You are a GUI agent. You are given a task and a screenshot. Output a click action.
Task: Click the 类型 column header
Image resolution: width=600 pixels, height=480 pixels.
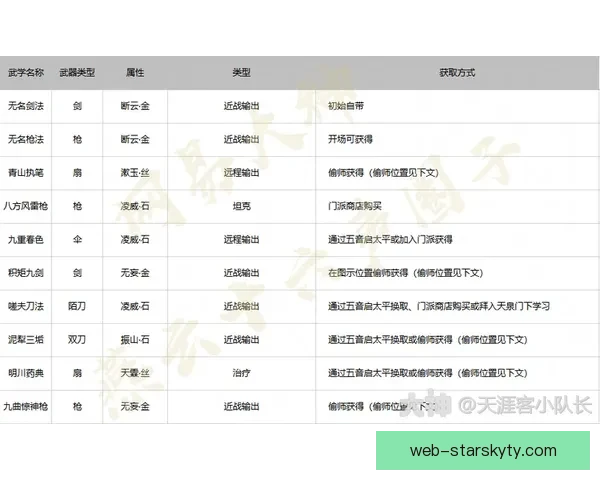tap(241, 72)
